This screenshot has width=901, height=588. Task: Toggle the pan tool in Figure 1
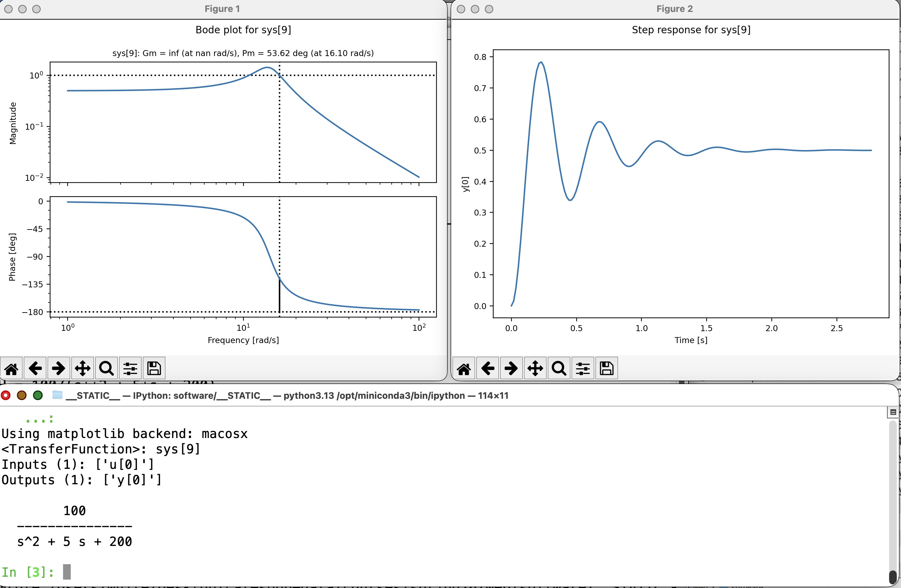(x=83, y=368)
